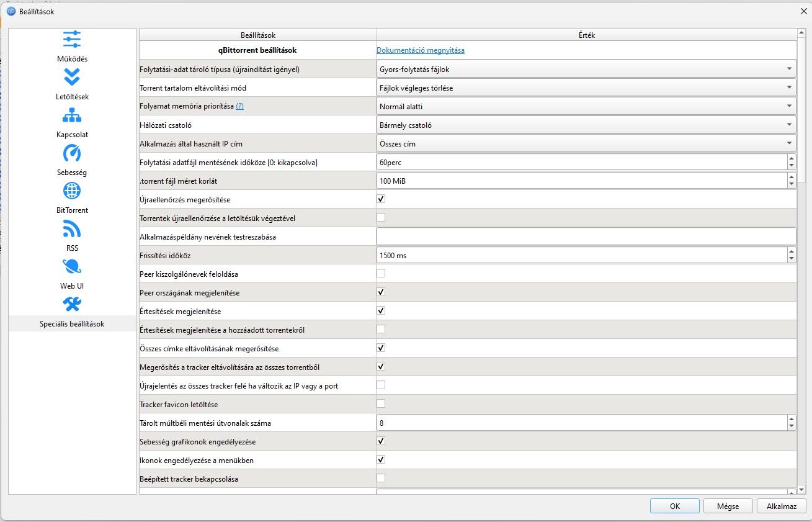Select the Sebesség label in sidebar

click(x=72, y=173)
